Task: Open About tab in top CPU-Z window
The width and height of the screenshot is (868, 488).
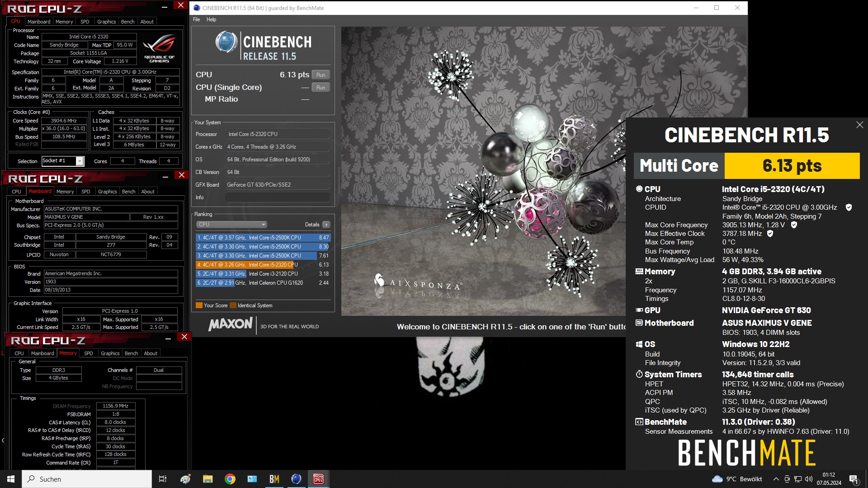Action: 147,22
